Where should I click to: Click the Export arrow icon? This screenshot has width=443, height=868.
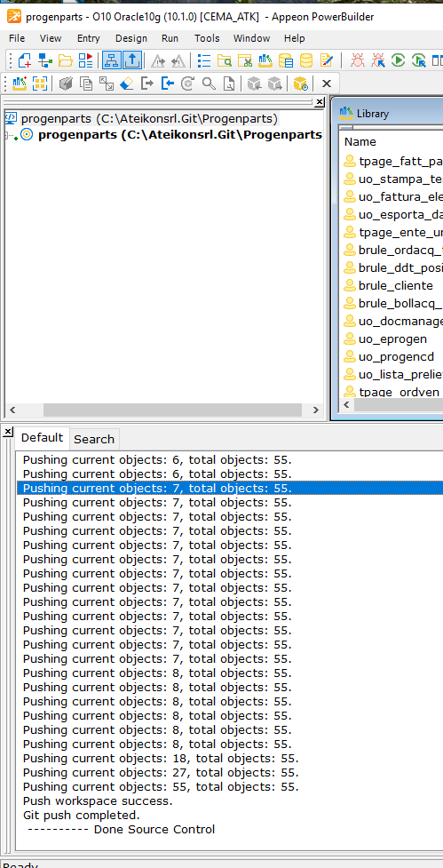click(x=147, y=84)
